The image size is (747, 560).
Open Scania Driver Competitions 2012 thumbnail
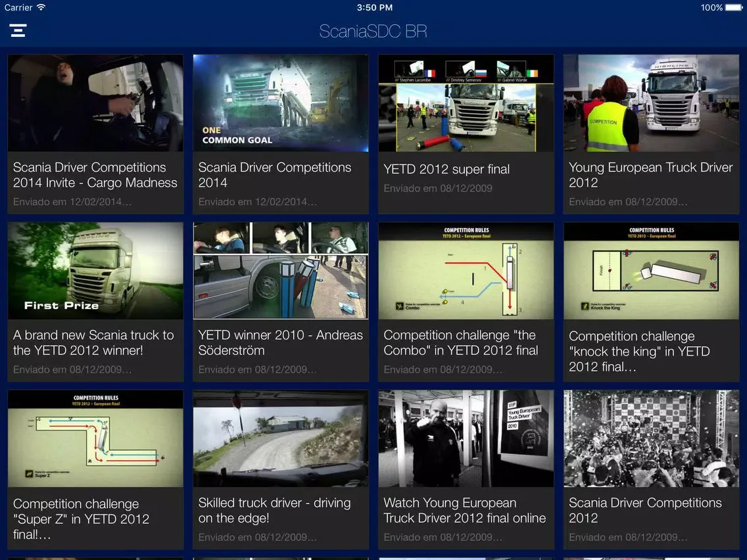click(651, 438)
